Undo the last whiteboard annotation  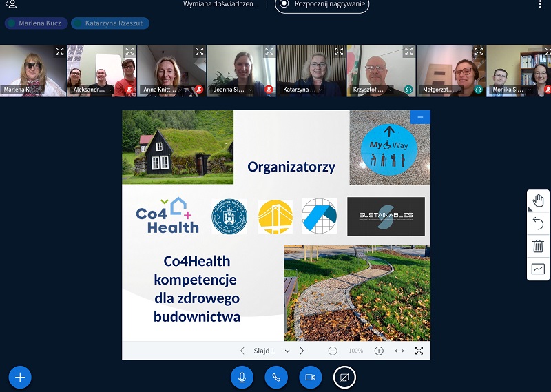538,223
